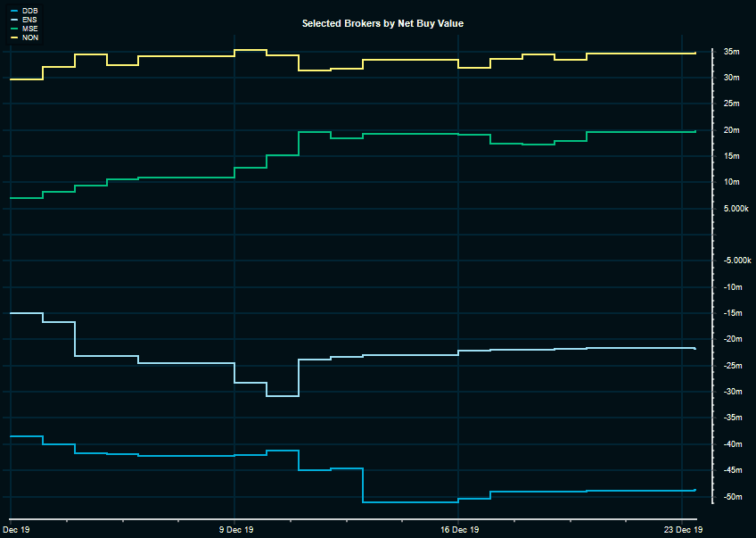The width and height of the screenshot is (756, 538).
Task: Click the 5.000k value axis label
Action: (735, 209)
